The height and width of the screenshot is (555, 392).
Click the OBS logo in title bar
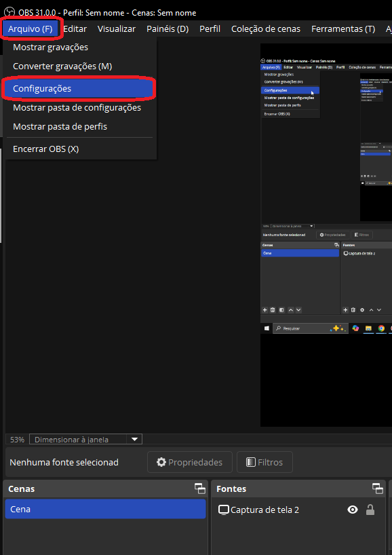point(9,12)
